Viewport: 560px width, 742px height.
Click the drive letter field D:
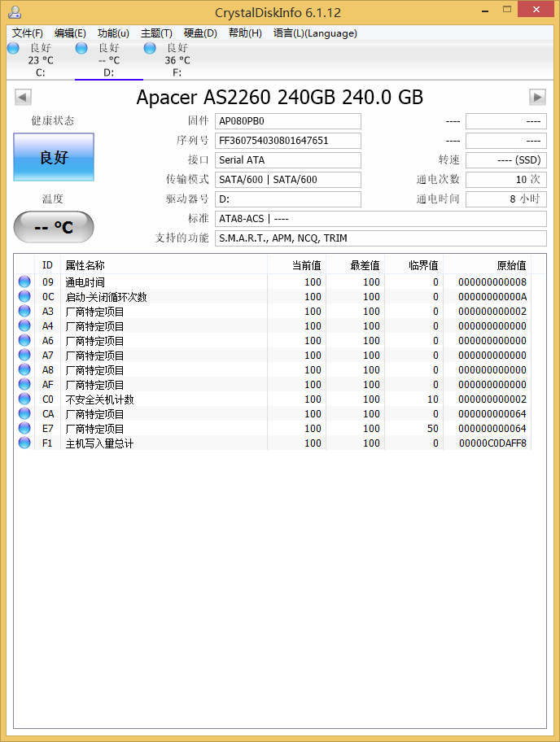tap(288, 199)
